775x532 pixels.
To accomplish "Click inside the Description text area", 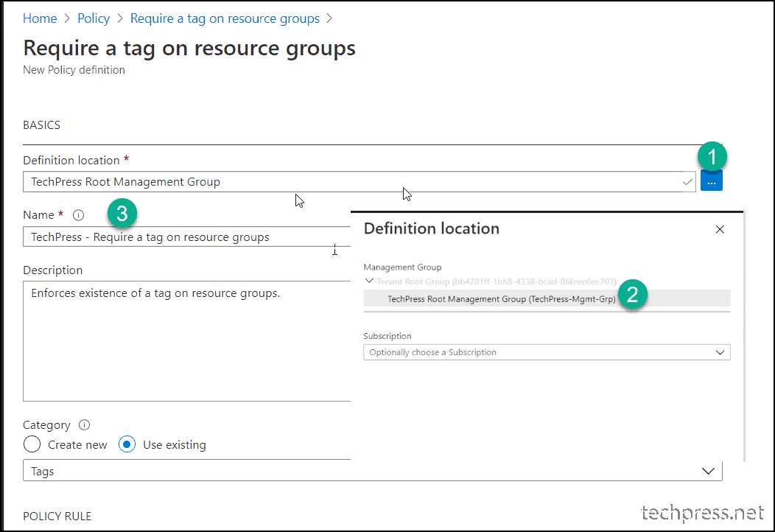I will [187, 341].
